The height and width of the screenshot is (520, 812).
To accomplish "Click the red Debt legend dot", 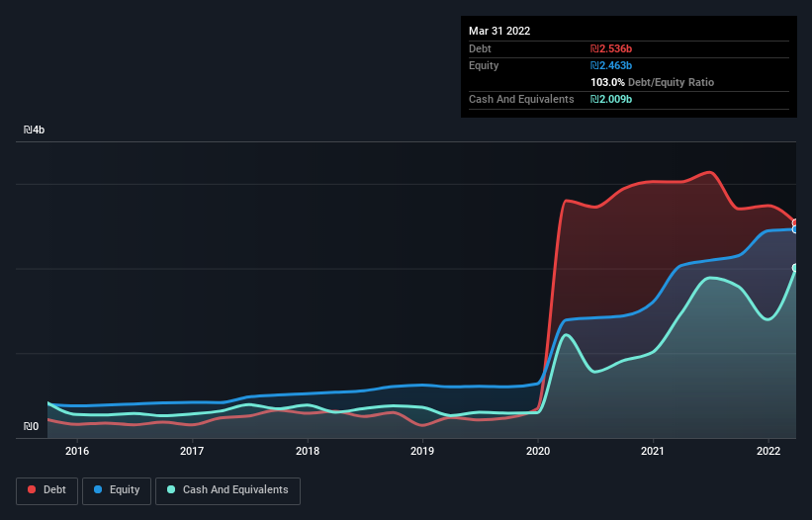I will pos(32,489).
